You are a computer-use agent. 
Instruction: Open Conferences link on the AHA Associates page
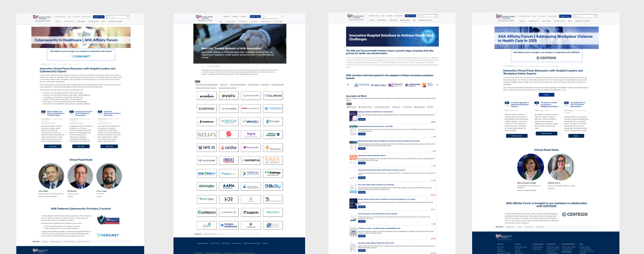pyautogui.click(x=235, y=17)
